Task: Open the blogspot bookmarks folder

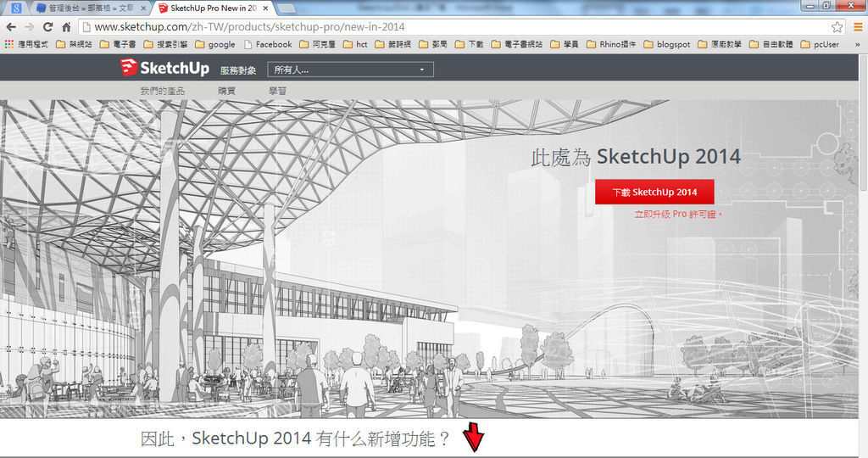Action: pos(667,44)
